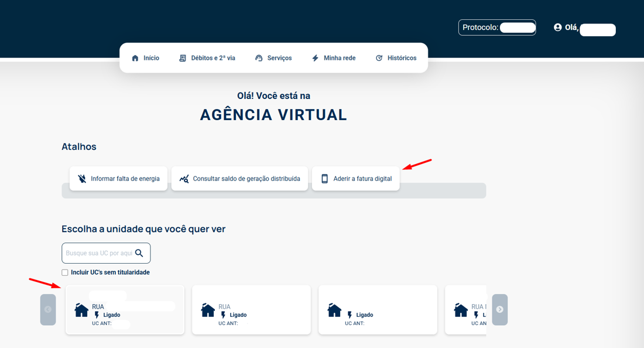The height and width of the screenshot is (348, 644).
Task: Click the headset icon beside Serviços
Action: 259,59
